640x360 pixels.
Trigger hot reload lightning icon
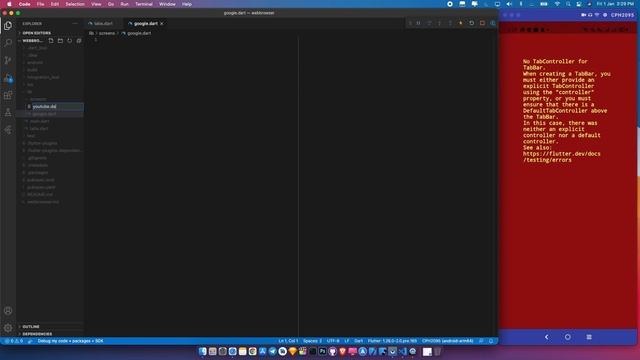pos(461,23)
